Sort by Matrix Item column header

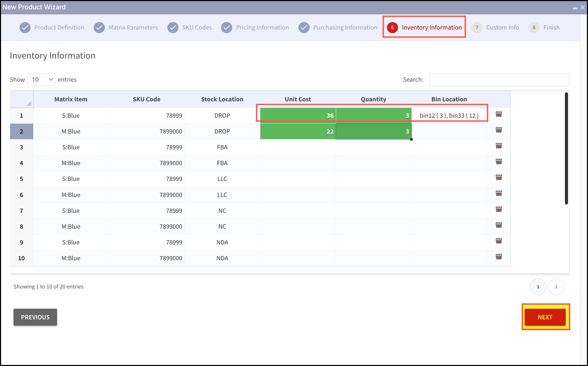71,99
